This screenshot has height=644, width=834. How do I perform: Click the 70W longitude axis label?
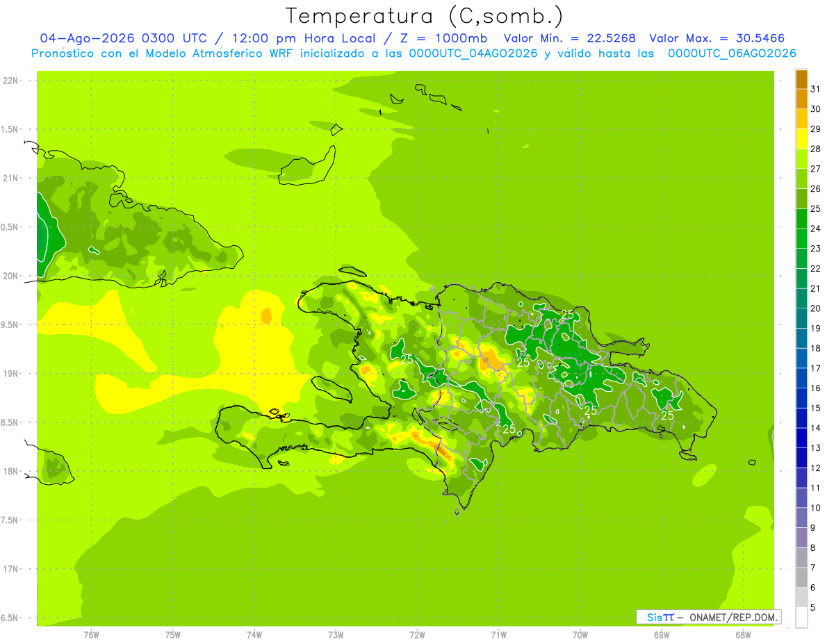580,635
